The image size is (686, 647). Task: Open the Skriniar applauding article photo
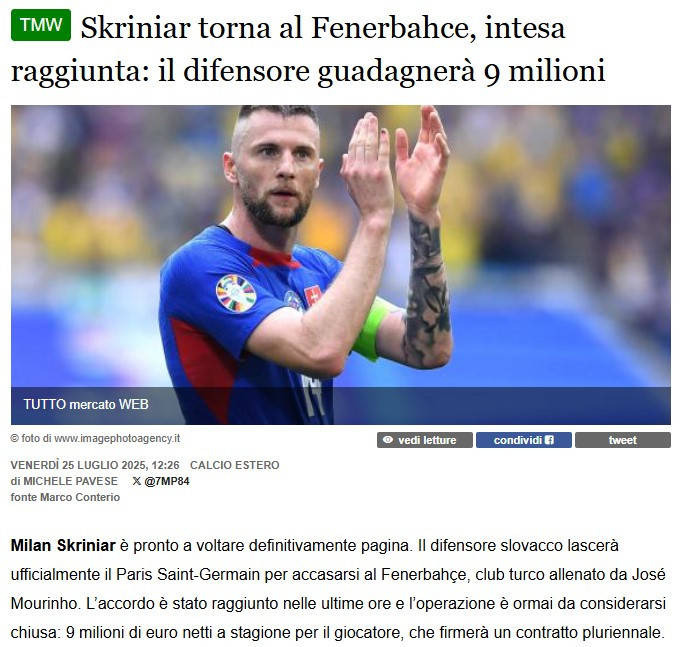pos(341,265)
